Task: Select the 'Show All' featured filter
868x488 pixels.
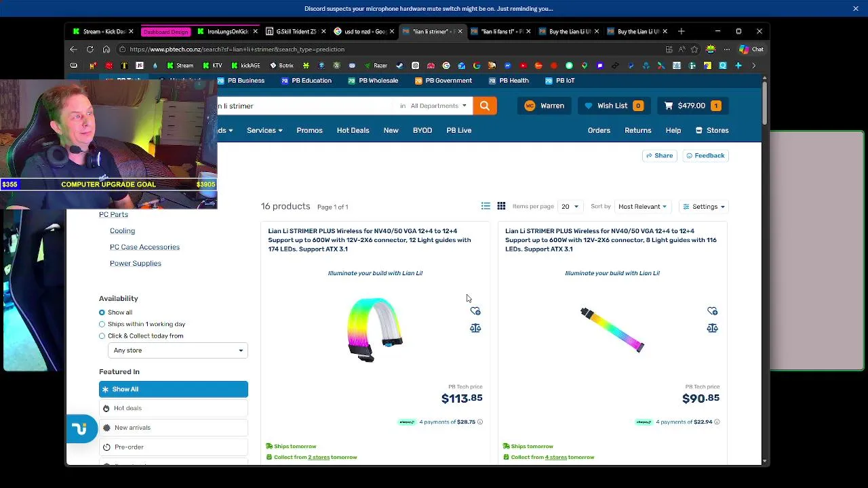Action: [174, 389]
